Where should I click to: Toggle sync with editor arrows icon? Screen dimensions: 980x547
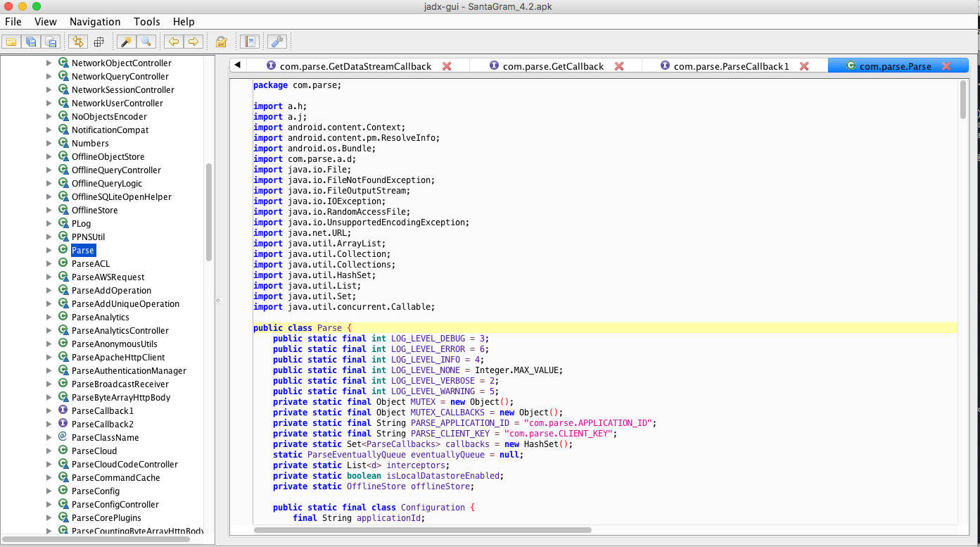pos(77,42)
